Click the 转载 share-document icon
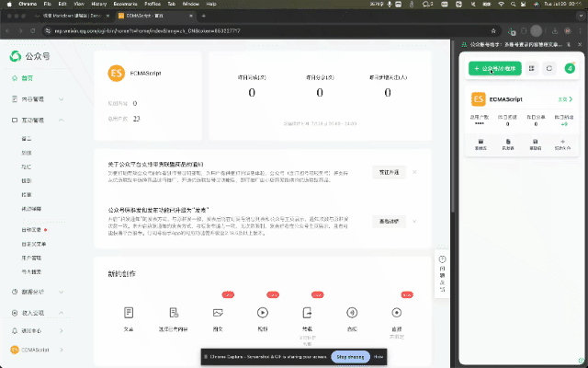This screenshot has width=588, height=368. pos(307,313)
